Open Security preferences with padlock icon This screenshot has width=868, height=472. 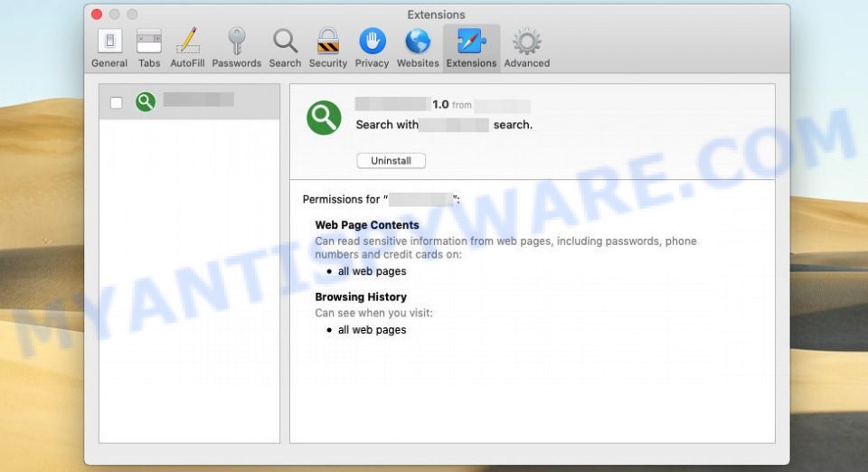click(327, 48)
